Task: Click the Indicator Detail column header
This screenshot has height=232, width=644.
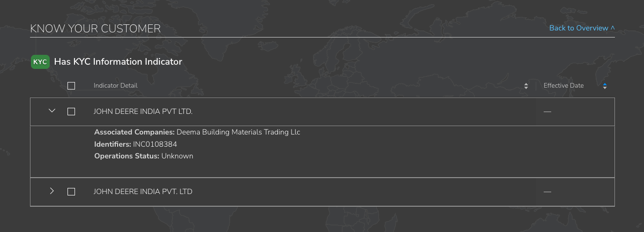Action: click(x=116, y=86)
